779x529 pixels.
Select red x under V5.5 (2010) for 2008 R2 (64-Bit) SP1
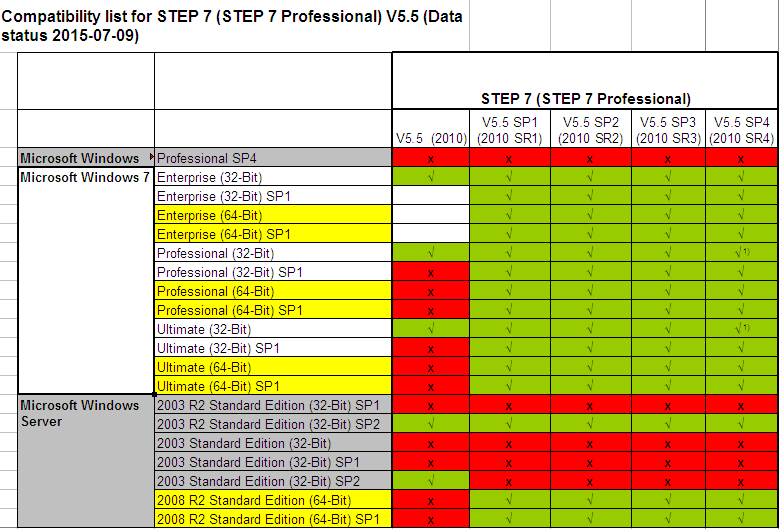(x=431, y=518)
